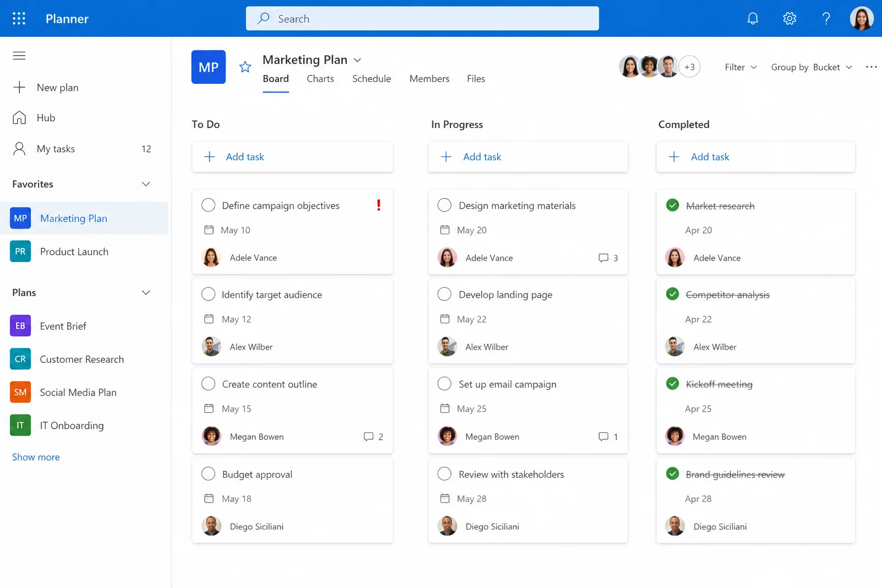Switch to the Members tab
The height and width of the screenshot is (588, 882).
430,79
